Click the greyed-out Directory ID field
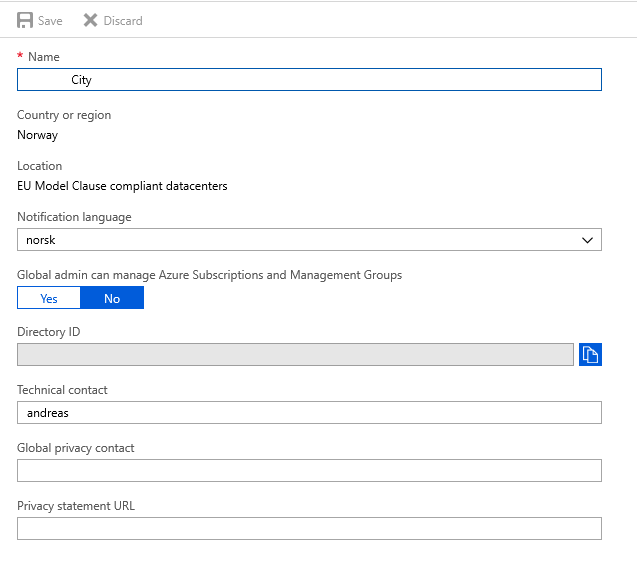Image resolution: width=637 pixels, height=568 pixels. (x=295, y=354)
